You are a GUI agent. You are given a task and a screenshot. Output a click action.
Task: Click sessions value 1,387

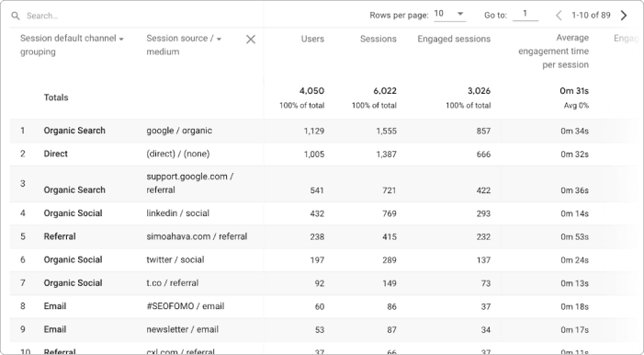pyautogui.click(x=386, y=155)
